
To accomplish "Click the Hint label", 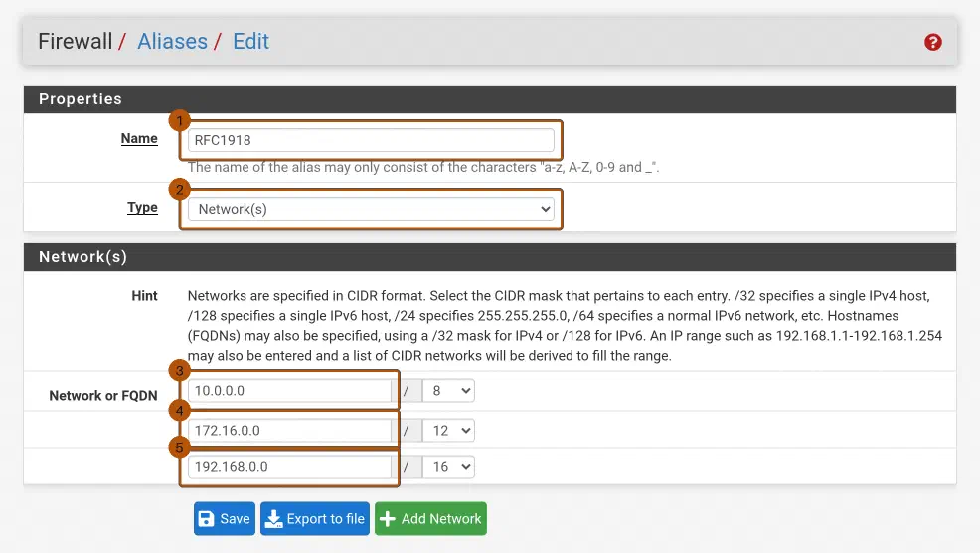I will [144, 295].
